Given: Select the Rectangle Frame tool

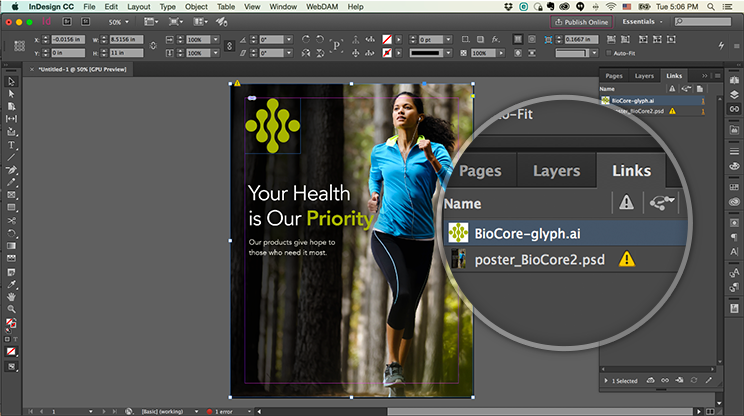Looking at the screenshot, I should tap(11, 195).
